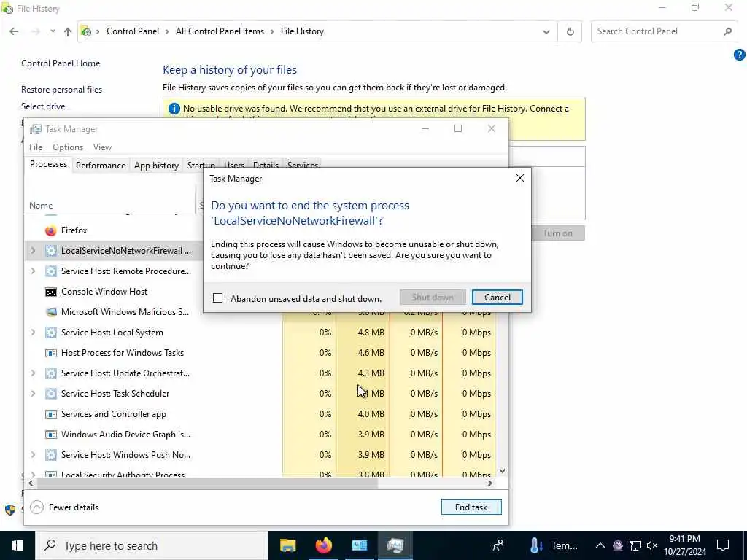Go up one level in File History

pos(68,31)
